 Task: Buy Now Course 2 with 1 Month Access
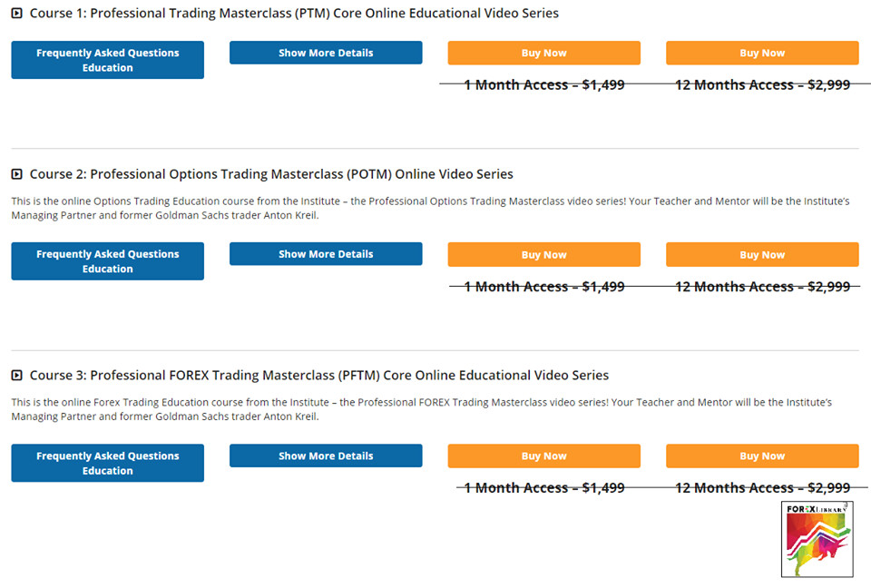pyautogui.click(x=543, y=255)
